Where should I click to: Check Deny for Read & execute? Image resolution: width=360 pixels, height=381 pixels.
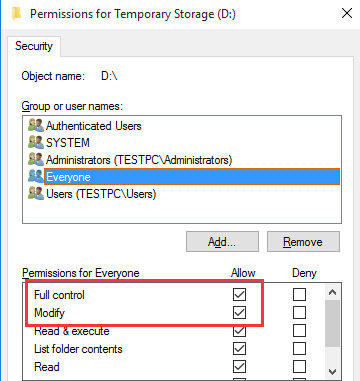pyautogui.click(x=299, y=331)
